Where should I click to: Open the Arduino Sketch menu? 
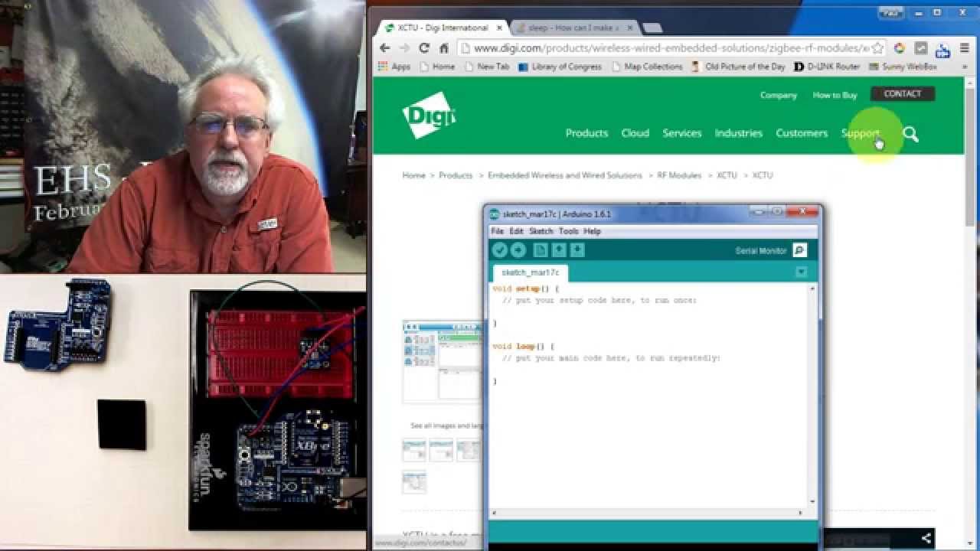(541, 231)
